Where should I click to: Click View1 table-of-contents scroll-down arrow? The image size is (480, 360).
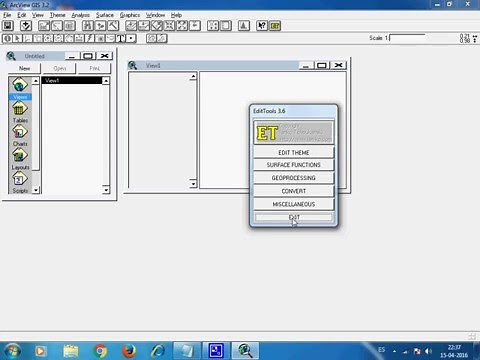tap(193, 184)
